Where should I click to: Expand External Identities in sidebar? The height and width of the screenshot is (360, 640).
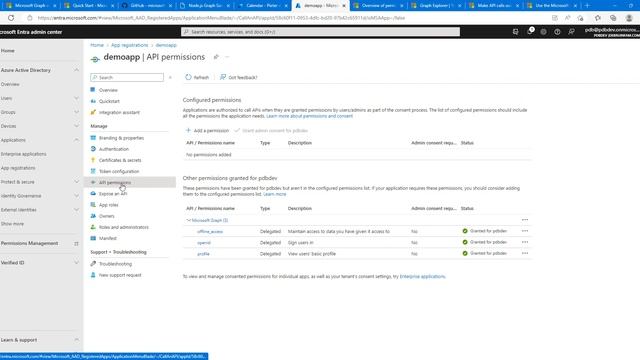pyautogui.click(x=76, y=210)
